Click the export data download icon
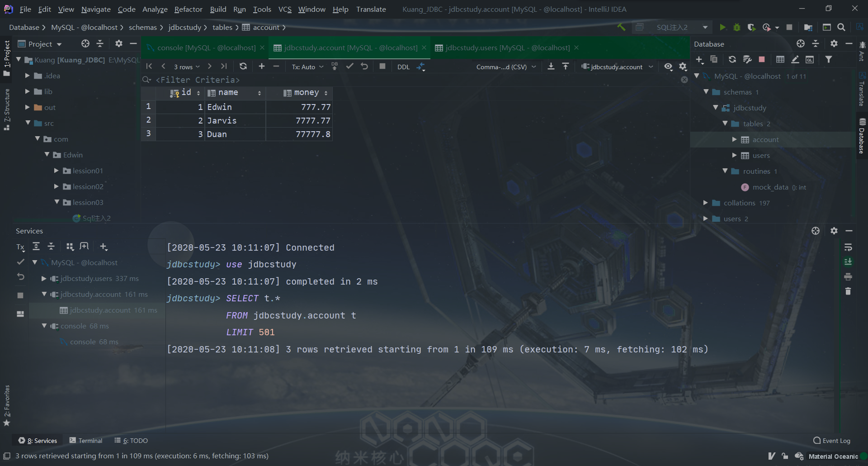Viewport: 868px width, 466px height. tap(551, 67)
